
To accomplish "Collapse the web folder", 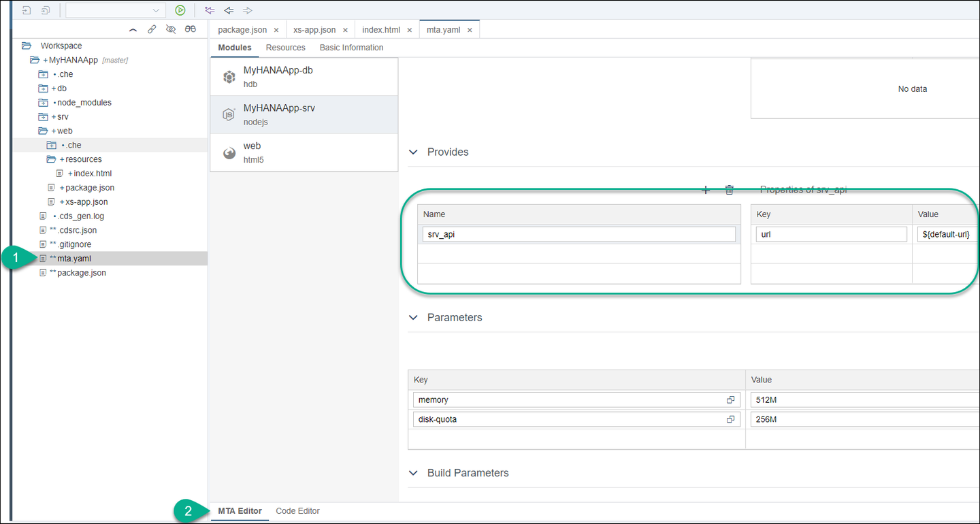I will (43, 131).
